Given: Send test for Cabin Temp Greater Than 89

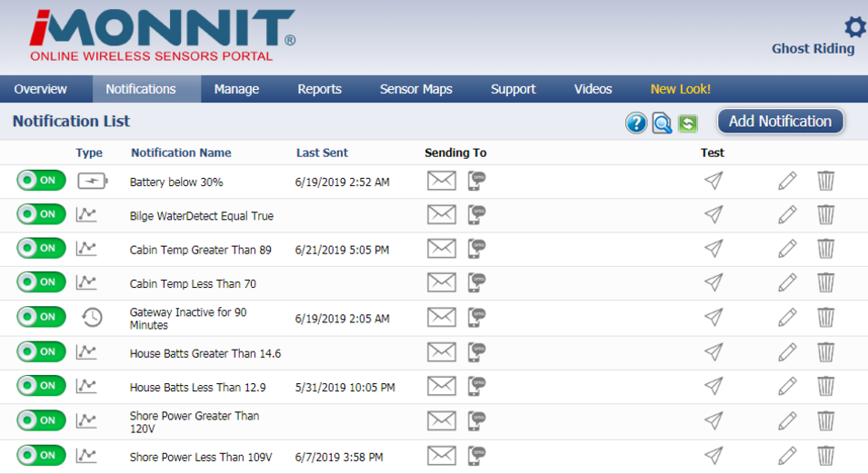Looking at the screenshot, I should [x=713, y=248].
